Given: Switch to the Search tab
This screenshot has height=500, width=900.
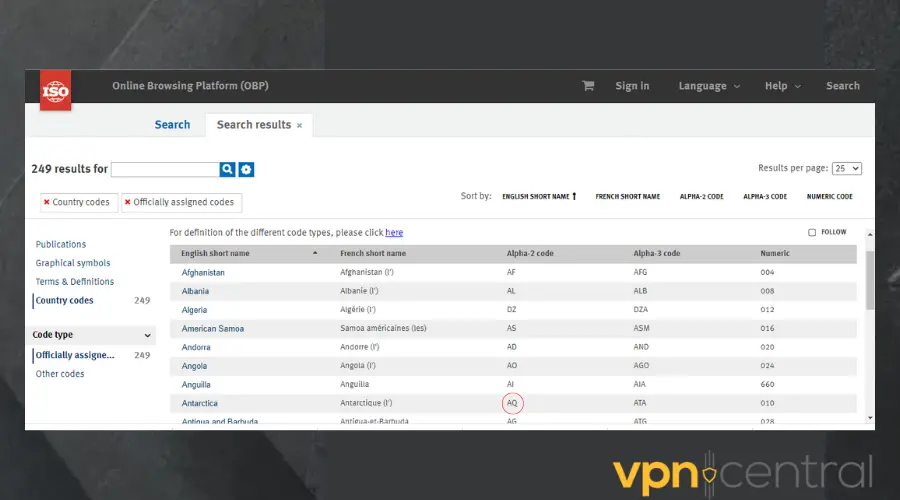Looking at the screenshot, I should tap(172, 125).
